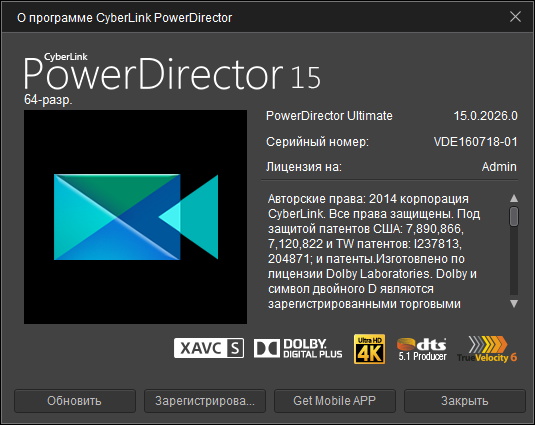Image resolution: width=535 pixels, height=425 pixels.
Task: Click the licensee name Admin
Action: pos(499,167)
